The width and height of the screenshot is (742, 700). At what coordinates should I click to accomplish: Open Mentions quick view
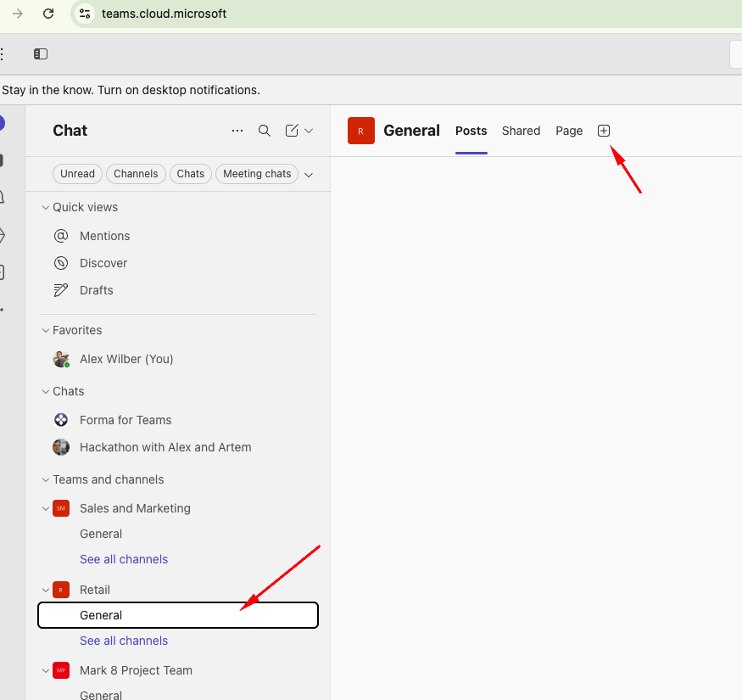(x=178, y=236)
